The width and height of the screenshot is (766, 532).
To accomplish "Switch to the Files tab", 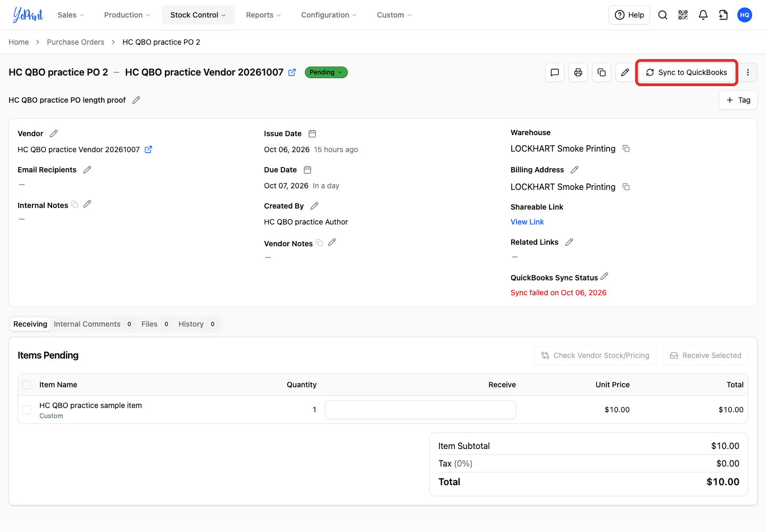I will click(156, 324).
